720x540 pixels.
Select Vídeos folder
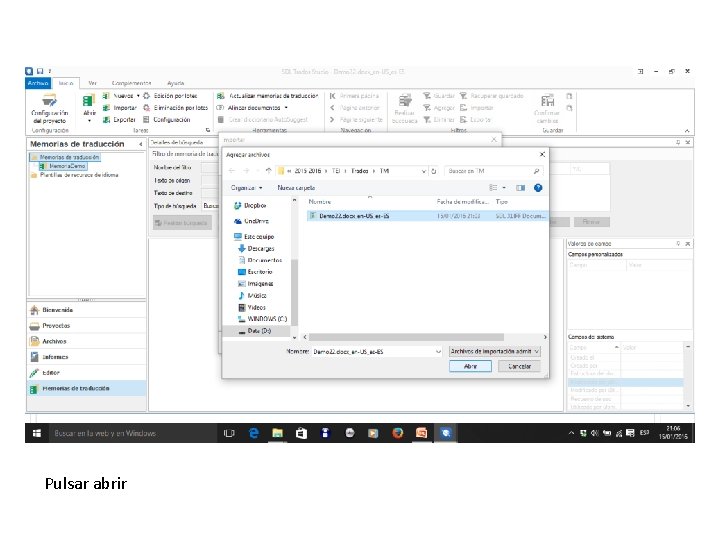(x=252, y=308)
